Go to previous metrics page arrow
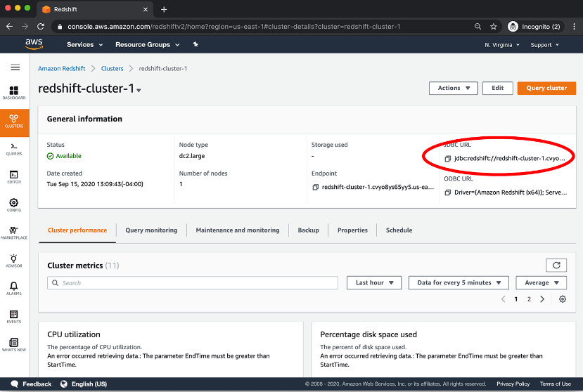The image size is (583, 392). [x=504, y=299]
